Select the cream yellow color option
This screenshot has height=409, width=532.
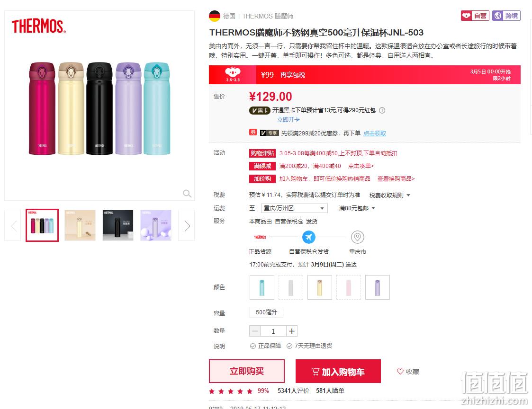click(320, 287)
